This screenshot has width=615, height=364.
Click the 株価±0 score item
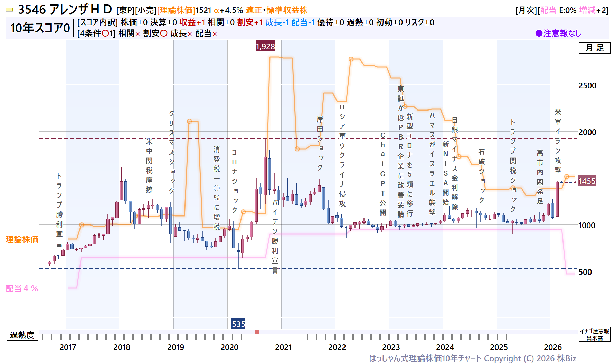(x=134, y=22)
